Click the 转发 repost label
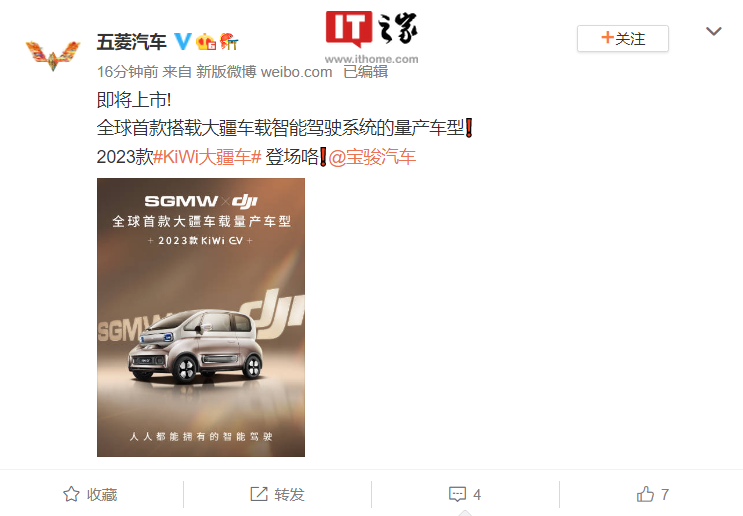 pos(289,495)
